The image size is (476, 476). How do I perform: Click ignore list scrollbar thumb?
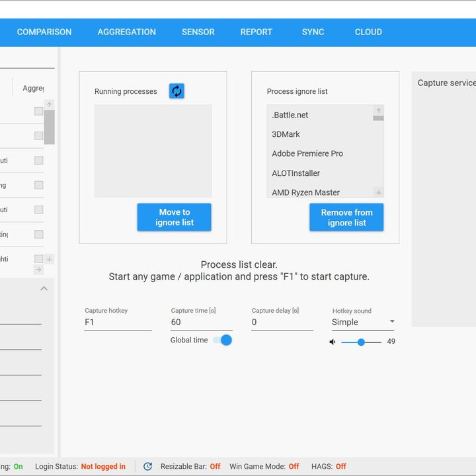coord(378,118)
